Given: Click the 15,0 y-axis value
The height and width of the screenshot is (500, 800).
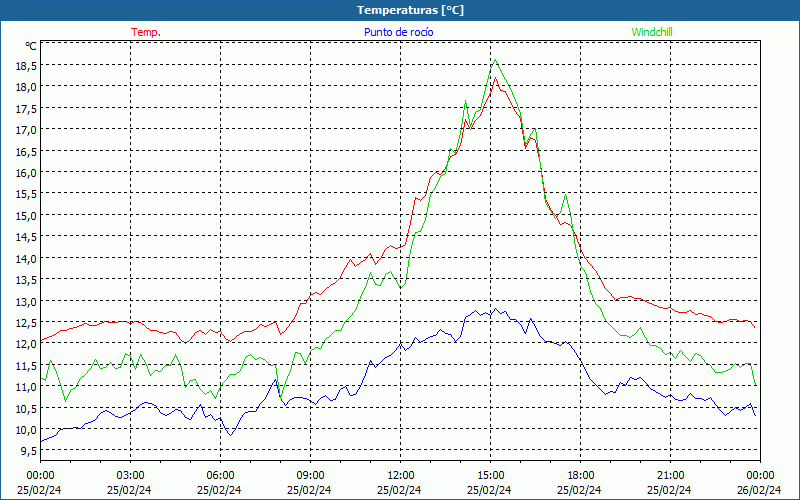Looking at the screenshot, I should 27,215.
